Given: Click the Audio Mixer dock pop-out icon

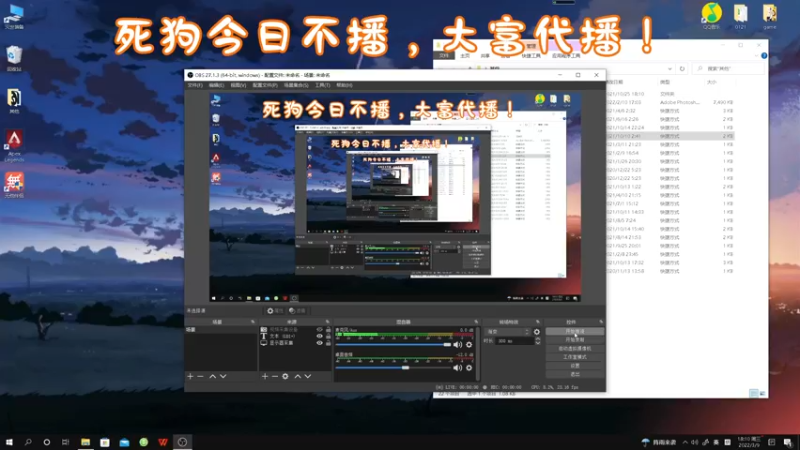Looking at the screenshot, I should tap(476, 322).
